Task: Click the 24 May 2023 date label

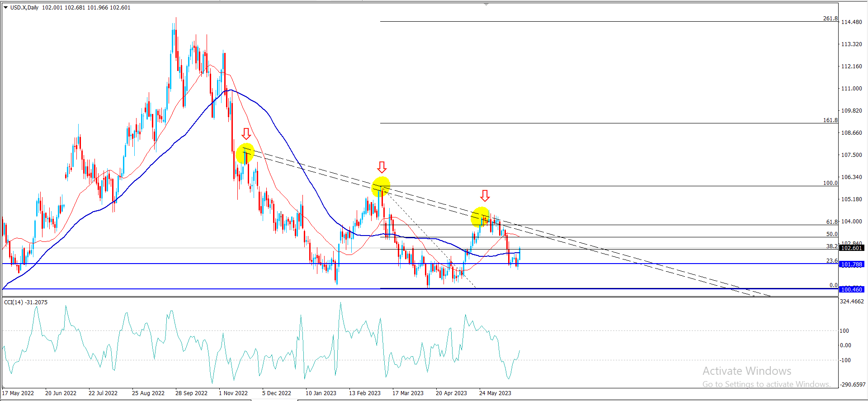Action: point(495,393)
